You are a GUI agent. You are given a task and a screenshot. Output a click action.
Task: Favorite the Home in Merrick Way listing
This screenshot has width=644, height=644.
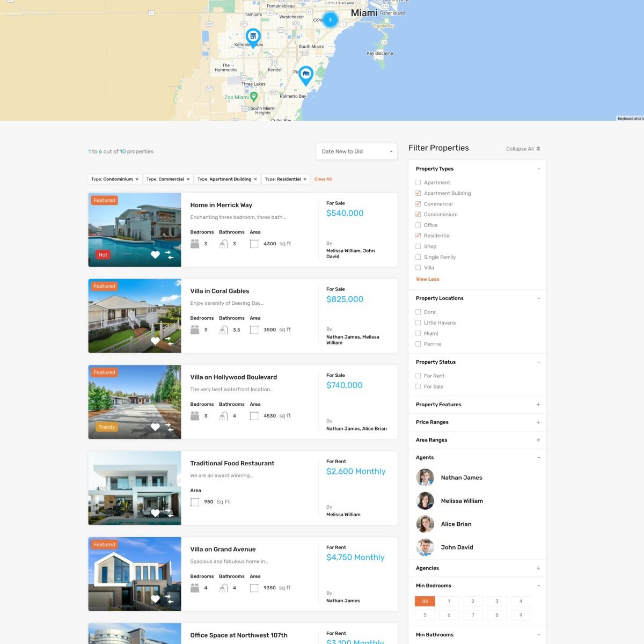(155, 255)
